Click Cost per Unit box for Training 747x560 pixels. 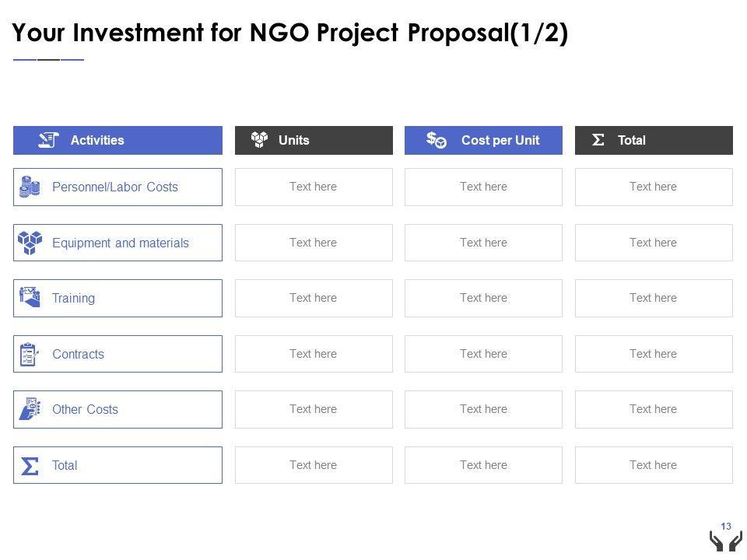point(483,298)
